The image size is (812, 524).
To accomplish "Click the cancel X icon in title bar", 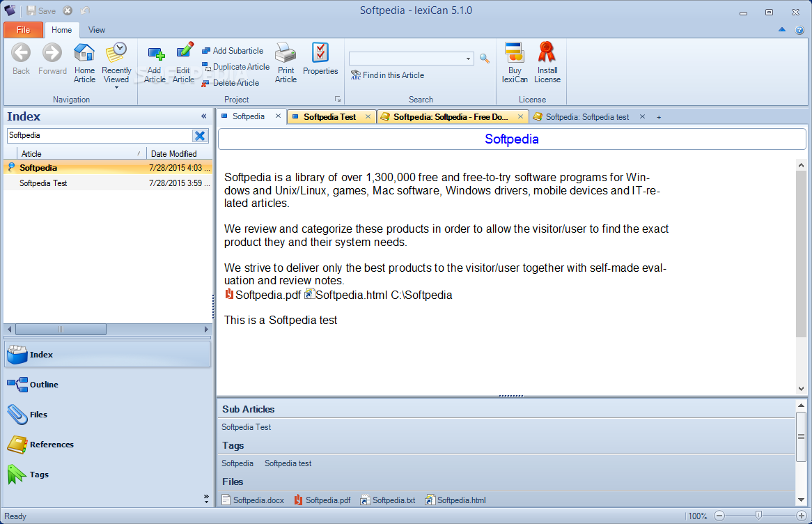I will 68,11.
